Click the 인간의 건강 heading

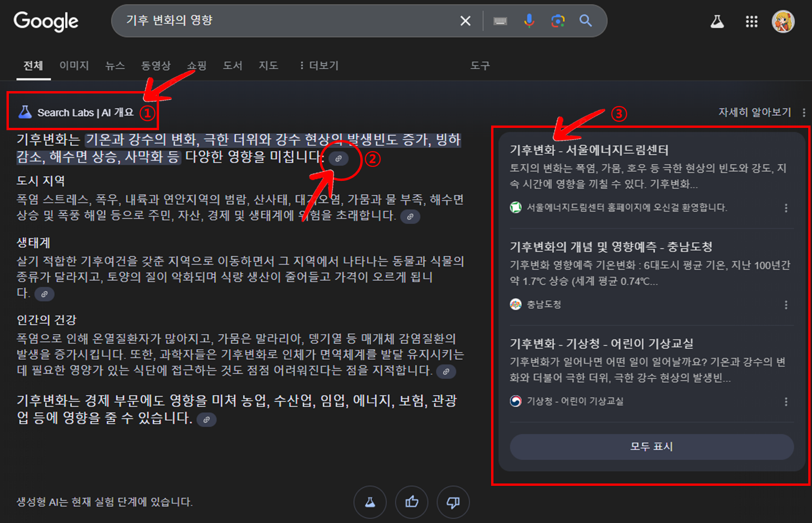coord(47,320)
